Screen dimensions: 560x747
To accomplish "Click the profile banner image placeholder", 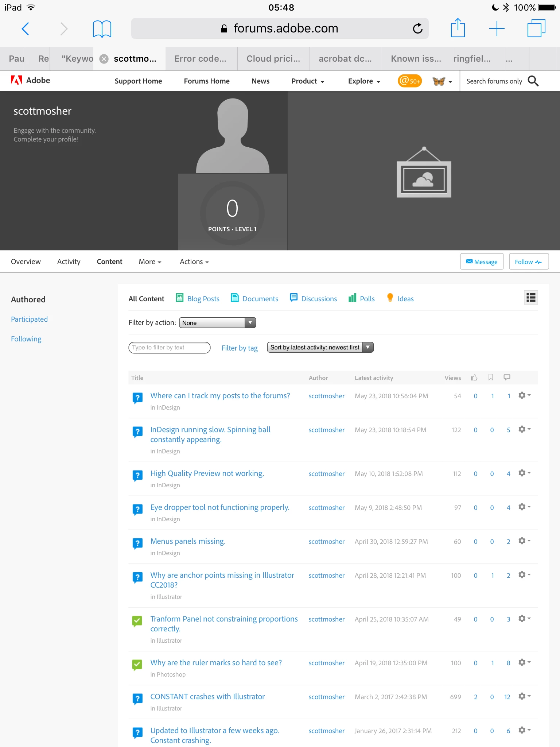I will click(x=424, y=172).
